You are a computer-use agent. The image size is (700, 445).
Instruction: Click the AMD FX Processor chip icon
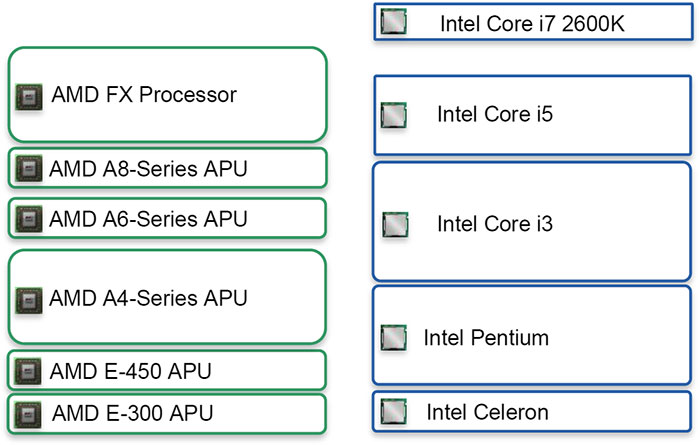coord(29,96)
